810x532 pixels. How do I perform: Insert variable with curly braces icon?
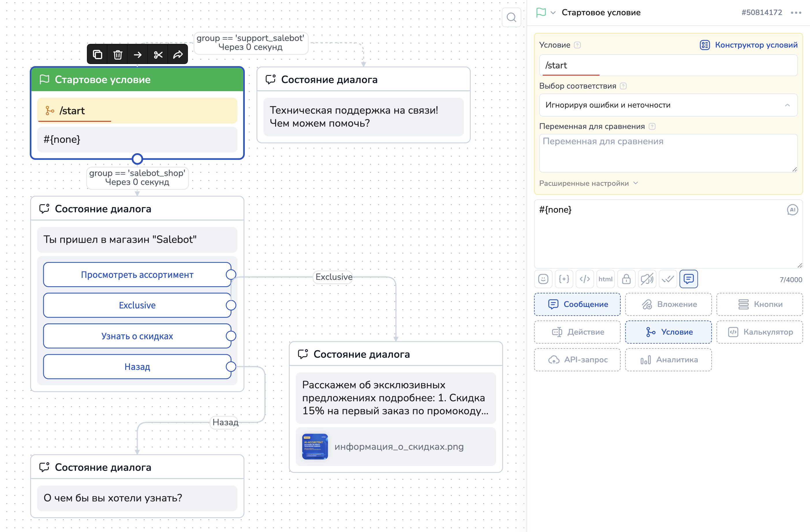[564, 279]
